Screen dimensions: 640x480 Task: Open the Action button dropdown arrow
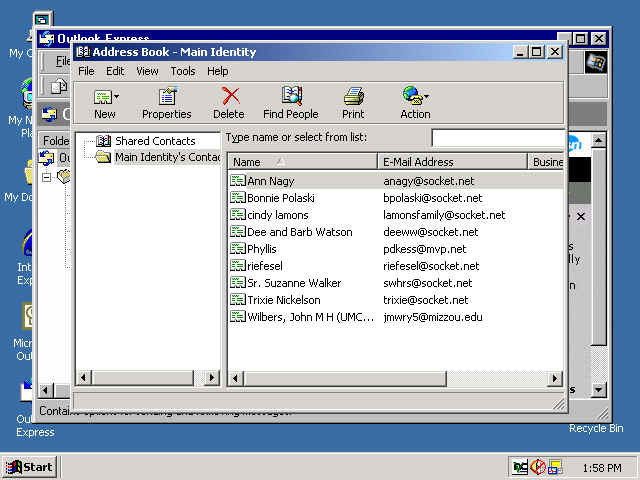(427, 97)
